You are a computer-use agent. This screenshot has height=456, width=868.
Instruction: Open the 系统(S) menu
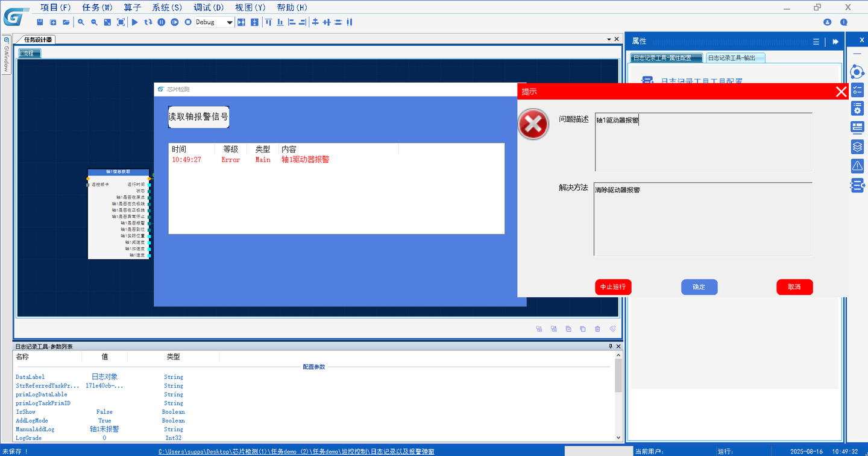pos(167,7)
